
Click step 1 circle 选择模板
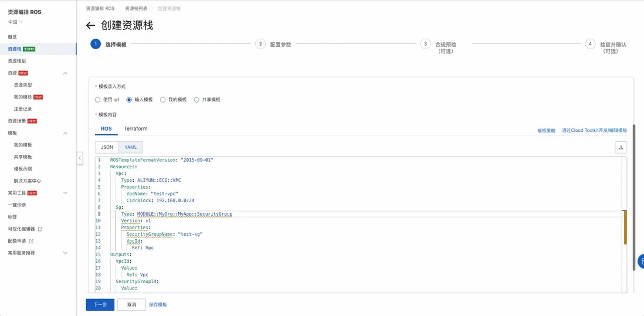tap(95, 45)
